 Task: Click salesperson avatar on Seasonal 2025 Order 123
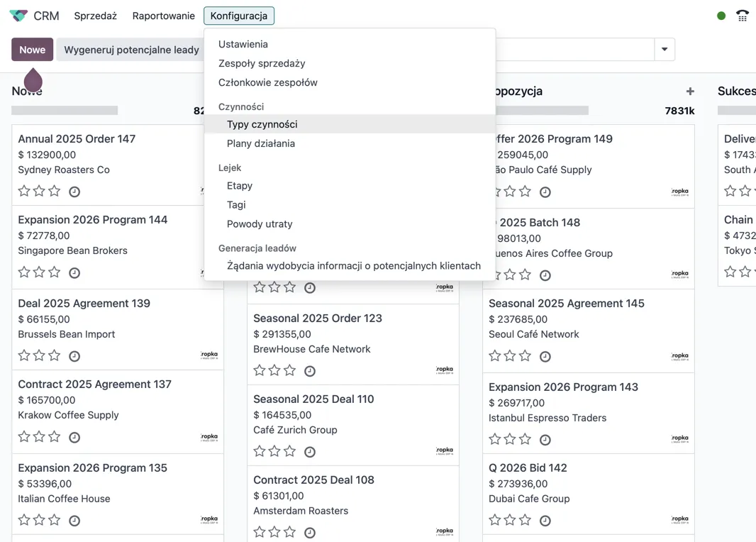pos(445,370)
